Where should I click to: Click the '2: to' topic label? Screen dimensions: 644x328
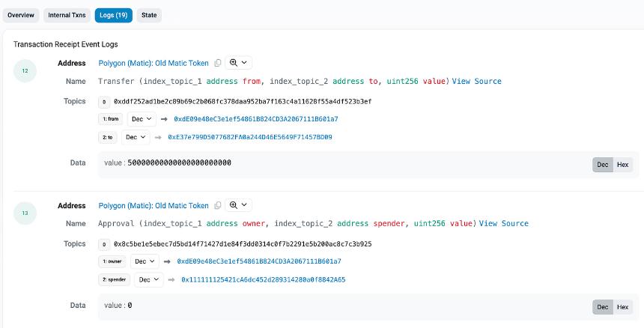coord(108,137)
